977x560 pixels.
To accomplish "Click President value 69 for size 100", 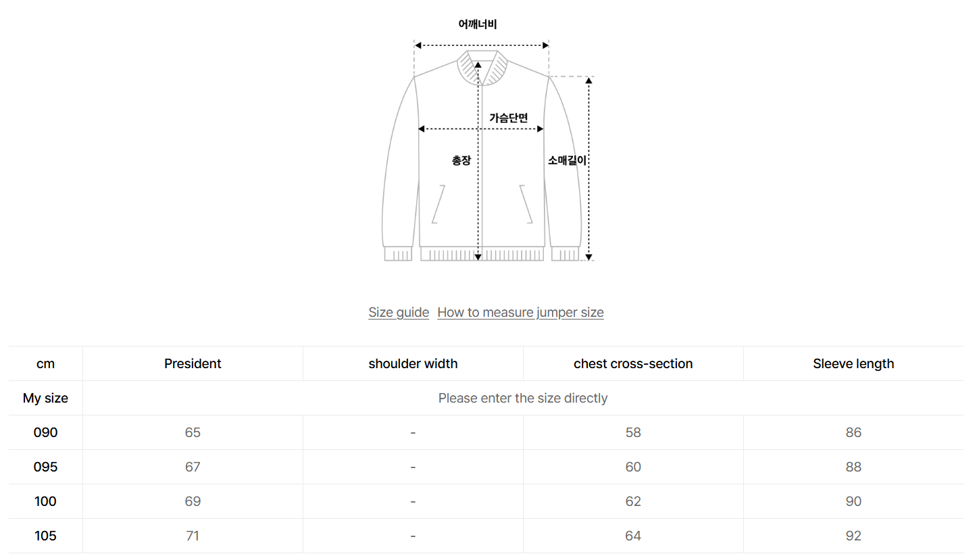I will tap(193, 501).
